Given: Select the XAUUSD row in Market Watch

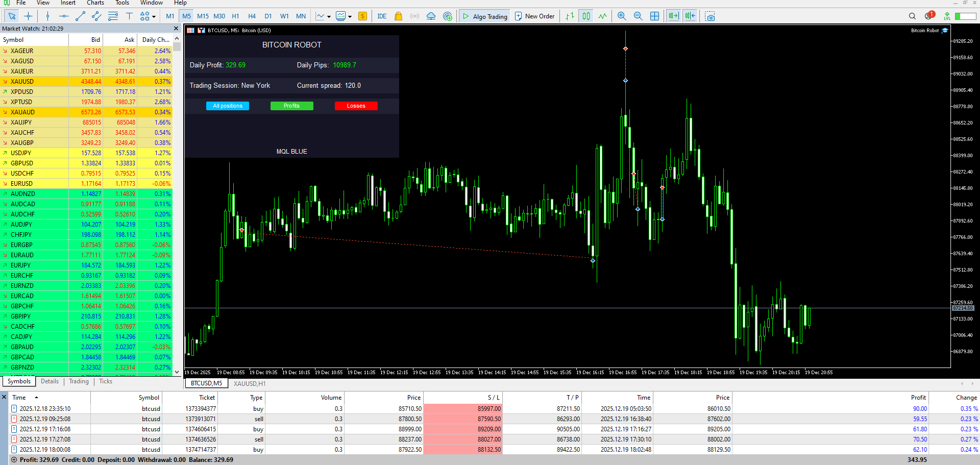Looking at the screenshot, I should click(x=86, y=82).
